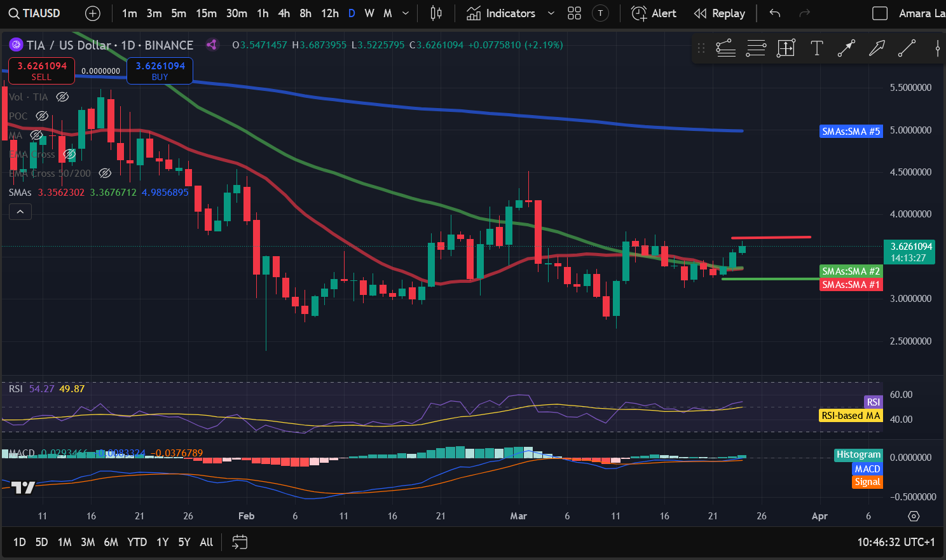
Task: Open the layout square icon beside Amara
Action: tap(880, 13)
